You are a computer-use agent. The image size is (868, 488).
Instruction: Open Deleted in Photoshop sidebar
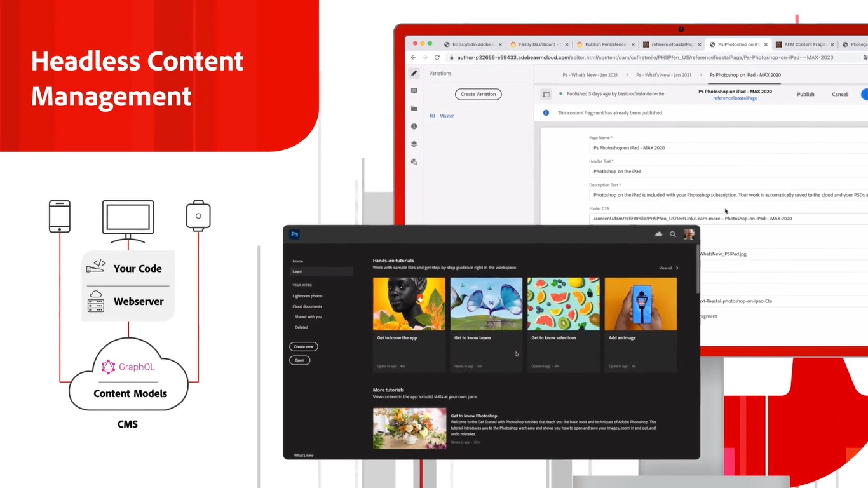click(x=301, y=327)
